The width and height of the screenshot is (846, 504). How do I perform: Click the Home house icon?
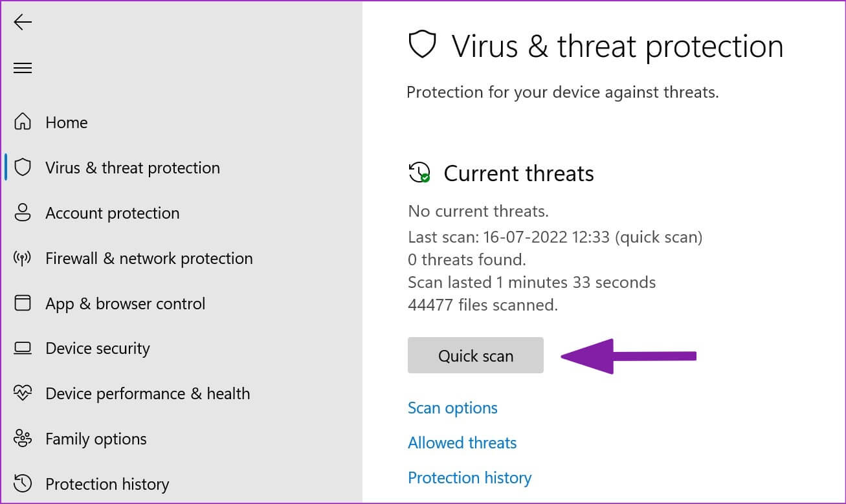click(x=23, y=122)
